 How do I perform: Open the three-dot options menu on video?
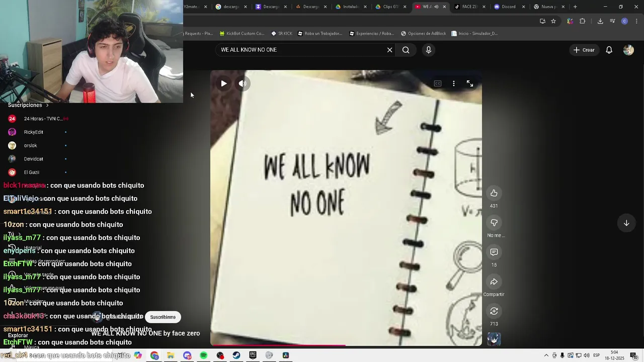pos(454,83)
